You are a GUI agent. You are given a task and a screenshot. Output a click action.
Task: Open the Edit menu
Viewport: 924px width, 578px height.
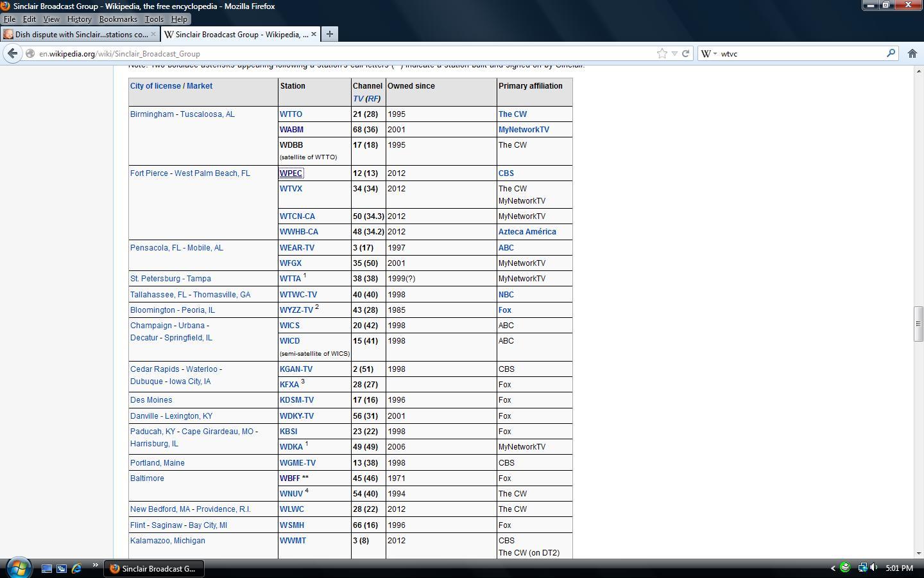tap(30, 19)
